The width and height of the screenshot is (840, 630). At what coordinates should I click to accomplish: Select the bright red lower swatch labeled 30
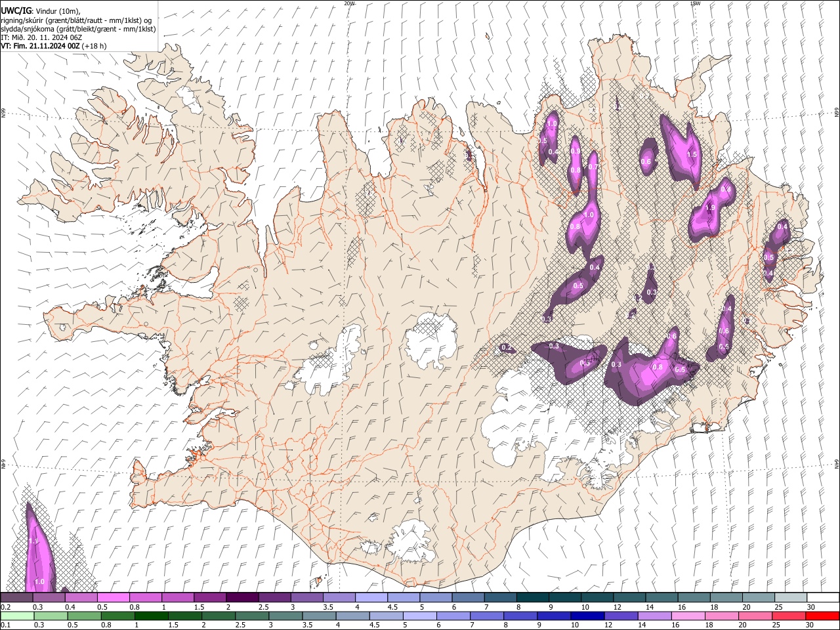(822, 616)
